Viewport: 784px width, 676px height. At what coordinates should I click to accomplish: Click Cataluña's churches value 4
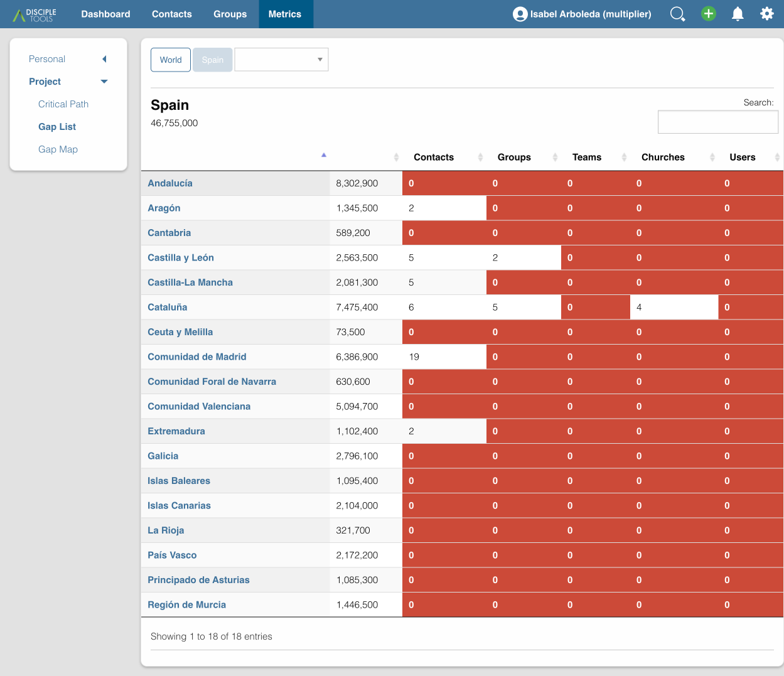(x=639, y=307)
